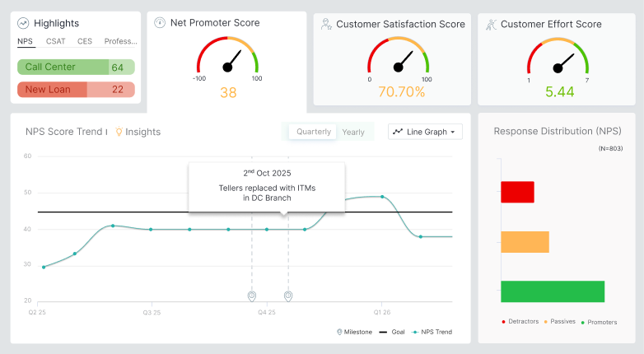644x354 pixels.
Task: Toggle the NPS Trend legend entry
Action: [432, 332]
